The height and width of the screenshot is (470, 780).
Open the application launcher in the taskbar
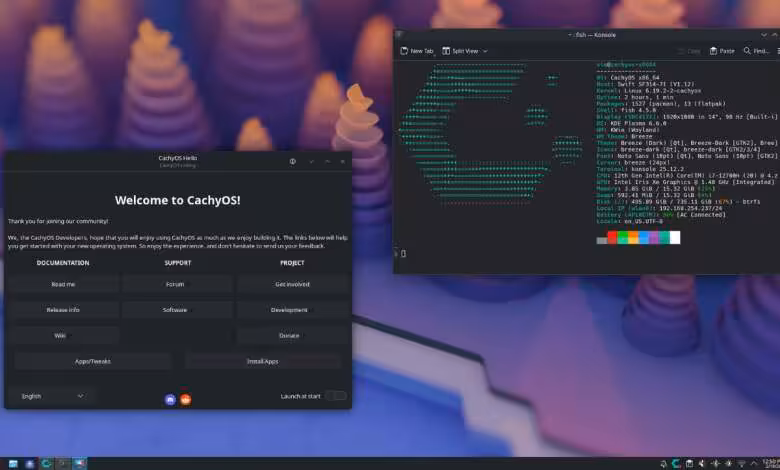13,464
